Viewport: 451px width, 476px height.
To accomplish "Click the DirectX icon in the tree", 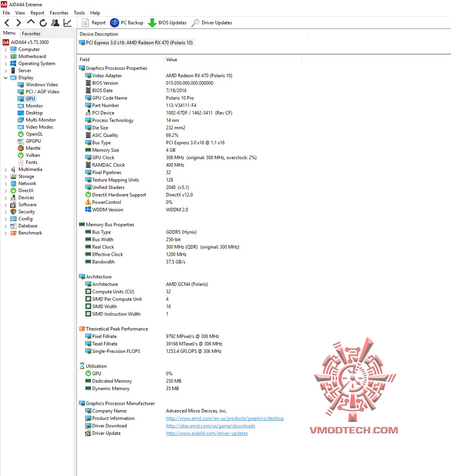I will coord(13,191).
